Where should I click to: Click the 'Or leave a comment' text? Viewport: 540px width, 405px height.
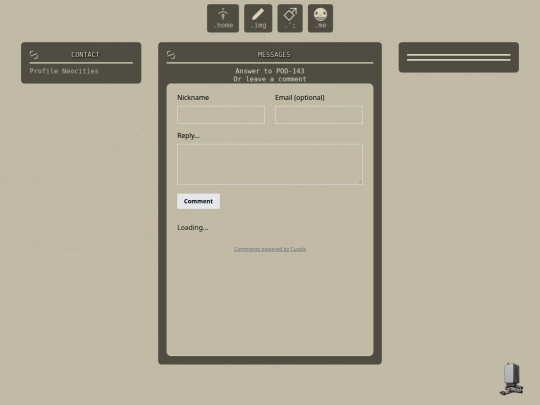coord(270,79)
